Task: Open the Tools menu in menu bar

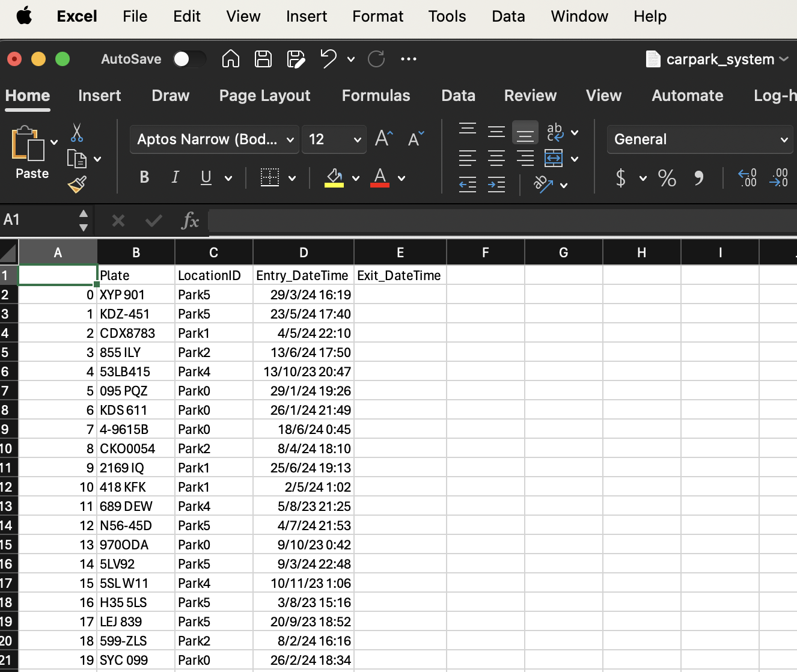Action: tap(447, 16)
